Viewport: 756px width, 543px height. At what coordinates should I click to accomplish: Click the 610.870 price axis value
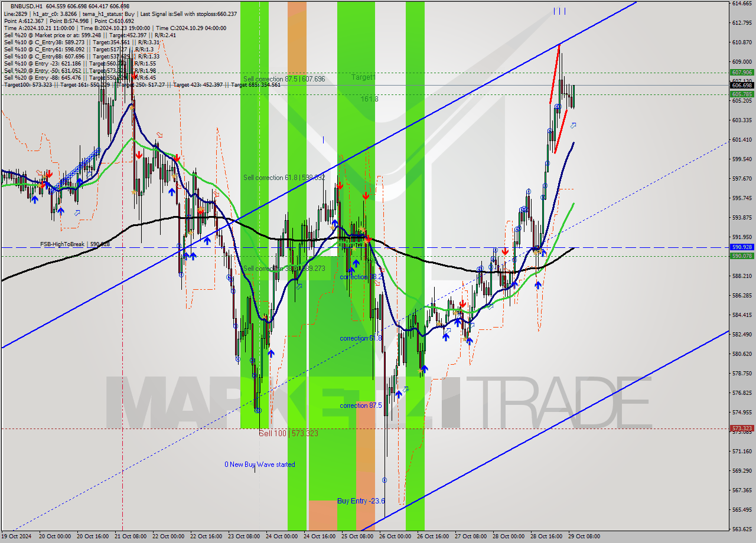pos(742,42)
